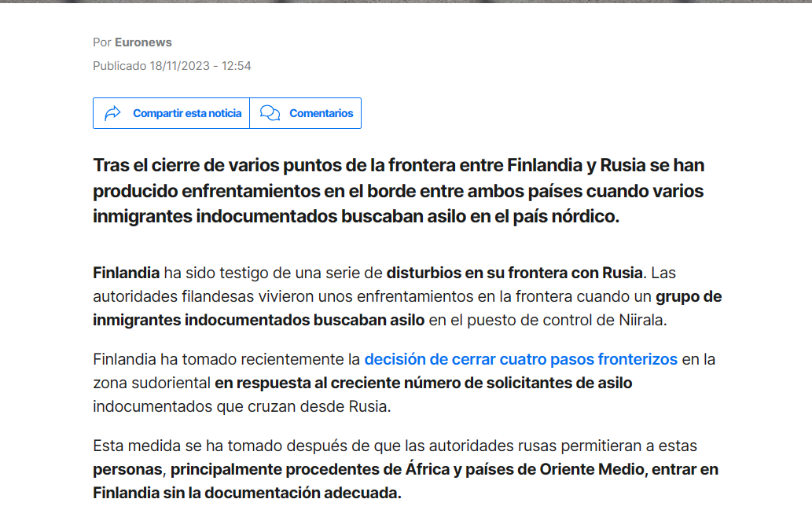Click bold text "principalmente procedentes de África"
812x532 pixels.
coord(310,469)
